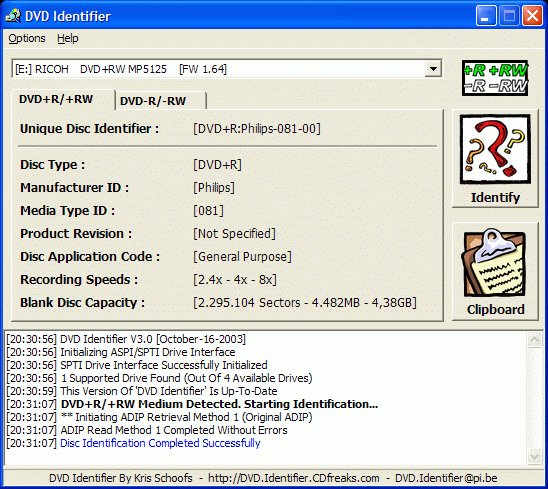
Task: Open the Options menu
Action: (27, 38)
